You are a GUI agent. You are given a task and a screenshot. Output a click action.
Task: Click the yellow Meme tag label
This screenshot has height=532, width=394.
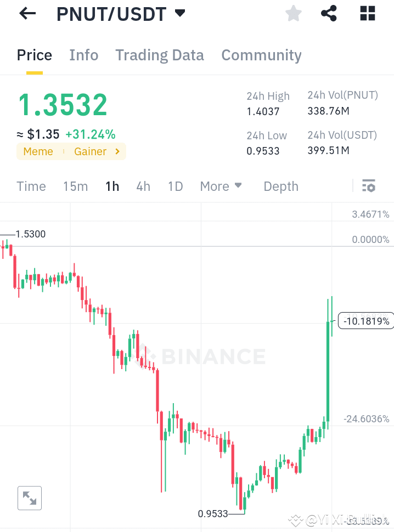pyautogui.click(x=38, y=151)
